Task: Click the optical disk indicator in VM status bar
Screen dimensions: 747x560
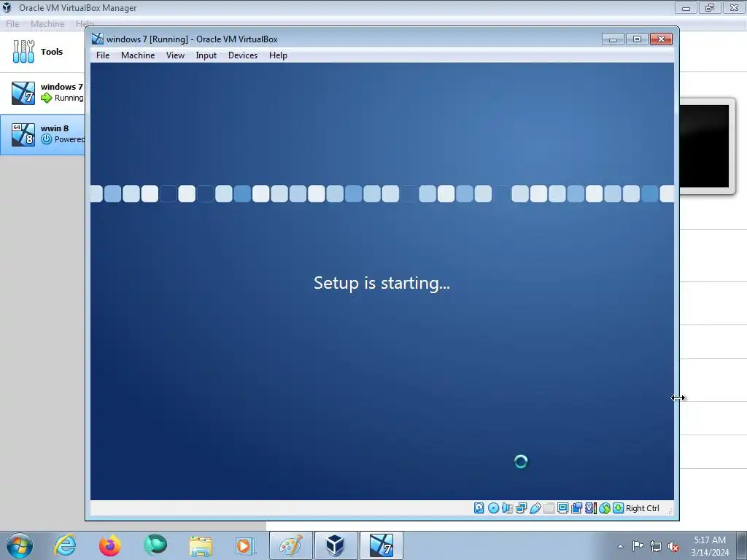Action: (x=494, y=508)
